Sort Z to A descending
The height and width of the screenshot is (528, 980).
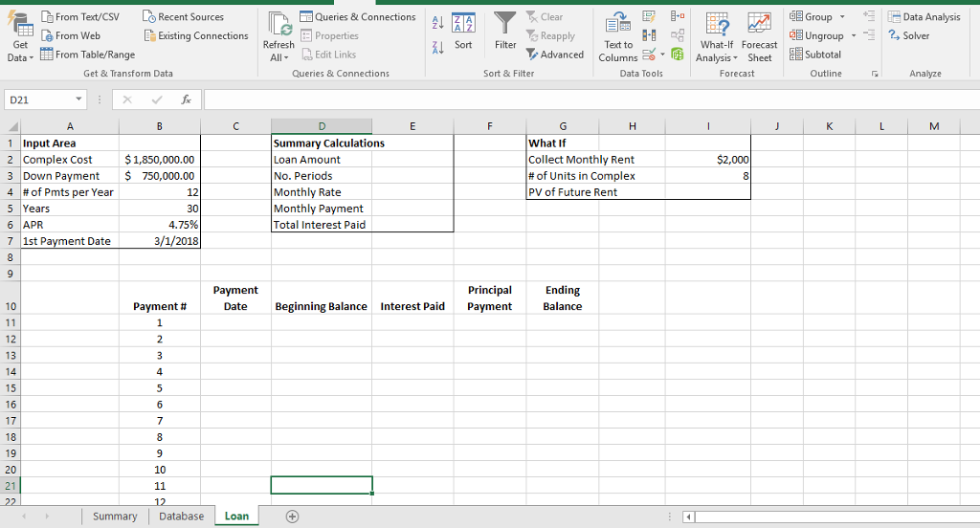(437, 47)
